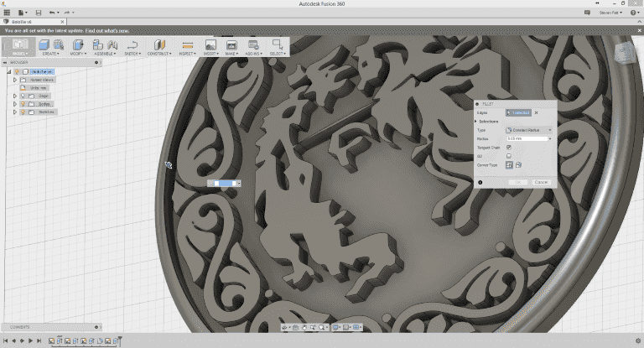Click the ViewCube in the viewport corner
Image resolution: width=644 pixels, height=348 pixels.
click(625, 53)
